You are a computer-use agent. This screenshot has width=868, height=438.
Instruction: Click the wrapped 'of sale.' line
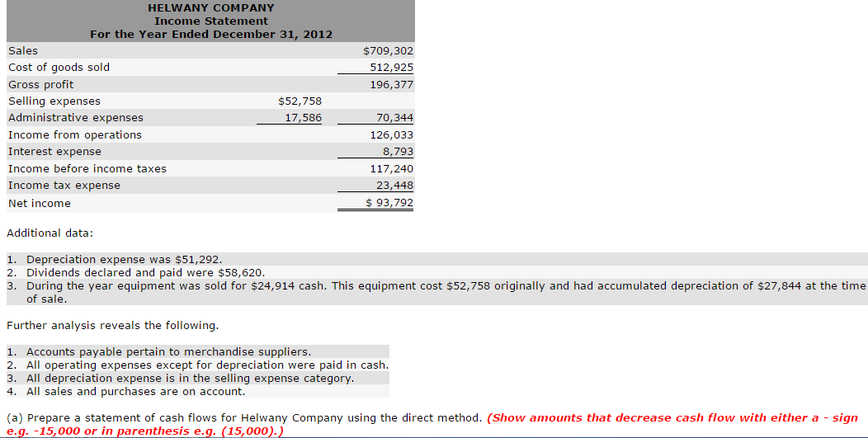(x=46, y=299)
